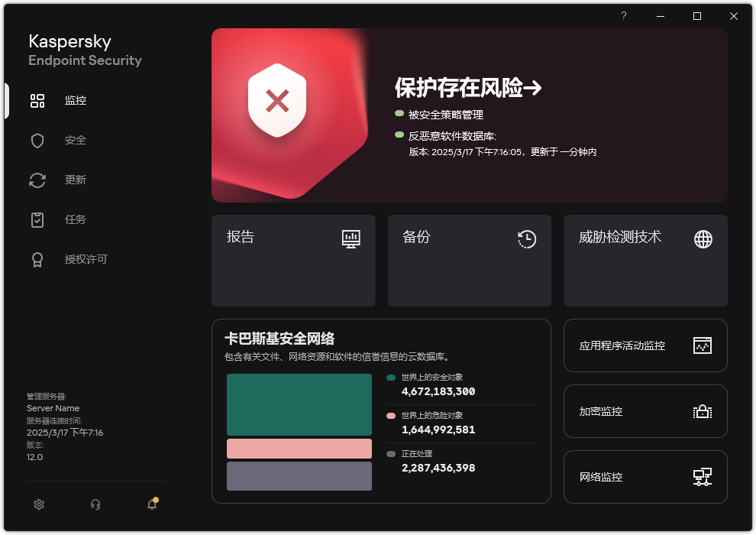Click the help question mark icon
This screenshot has height=535, width=756.
[623, 15]
